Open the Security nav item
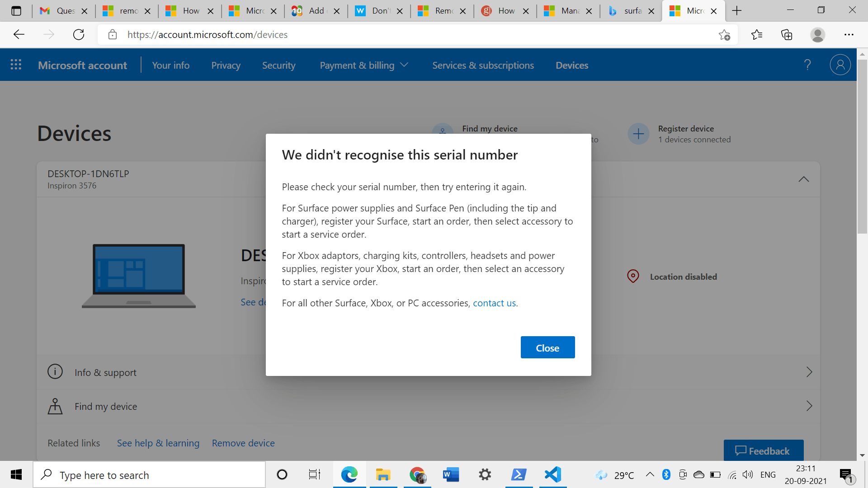 [x=278, y=66]
